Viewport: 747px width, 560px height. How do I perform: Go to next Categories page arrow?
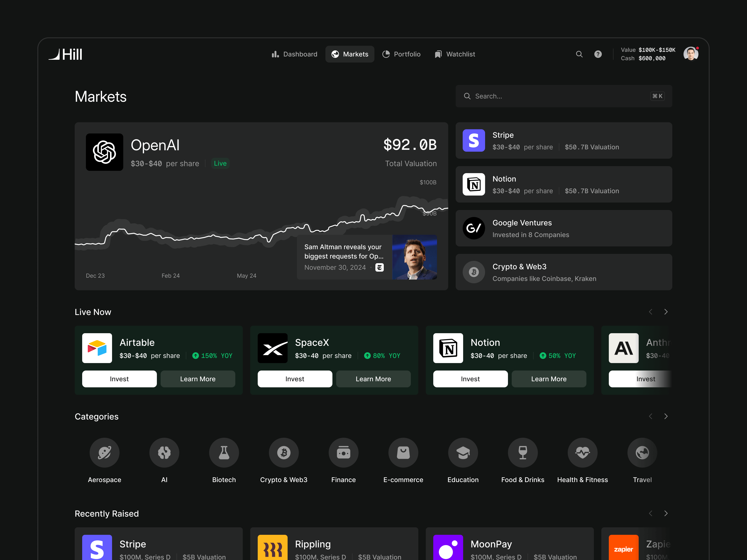click(x=666, y=416)
